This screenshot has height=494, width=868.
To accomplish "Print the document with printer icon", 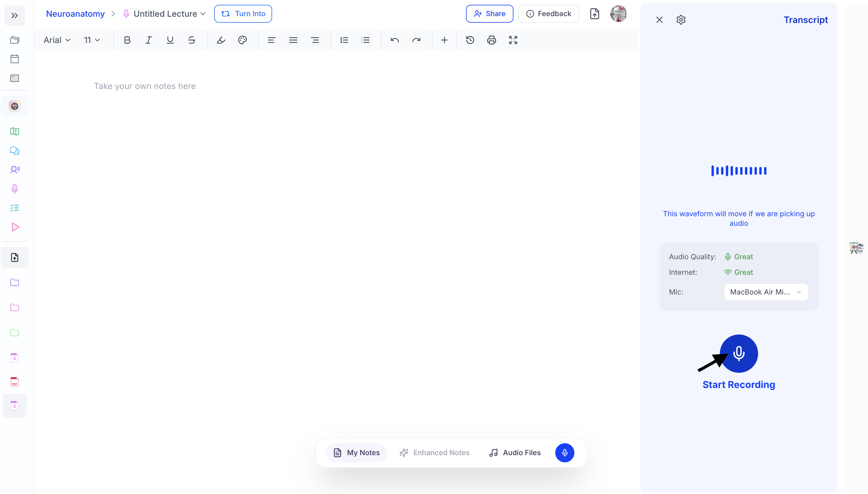I will [x=491, y=40].
